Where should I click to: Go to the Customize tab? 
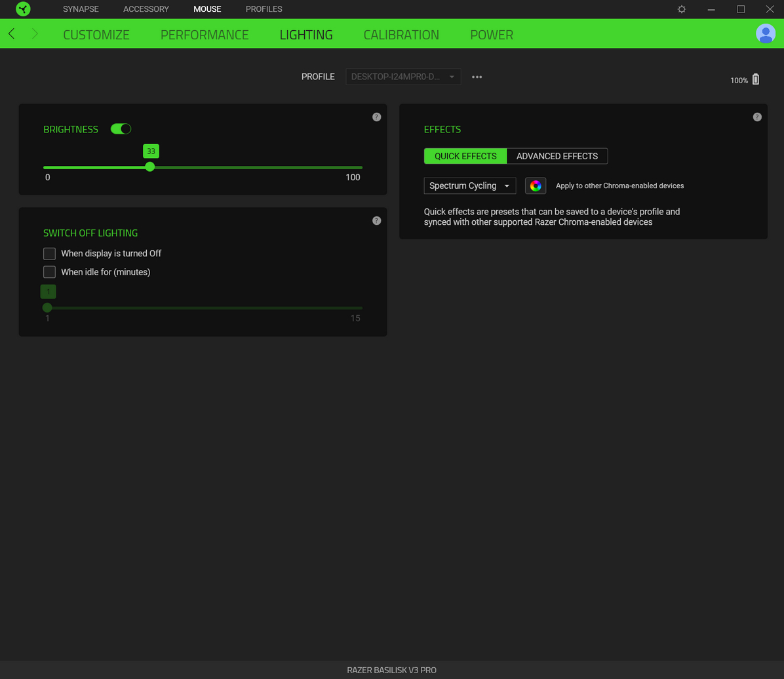pos(96,35)
